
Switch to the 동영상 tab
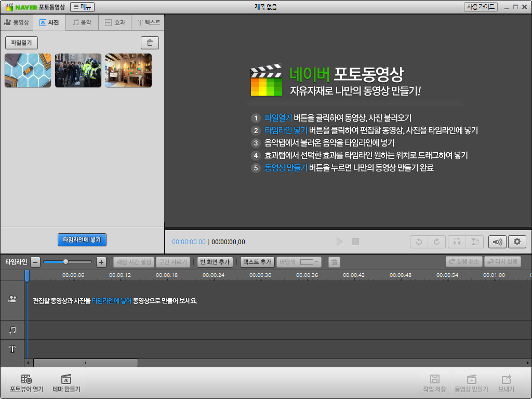(17, 22)
